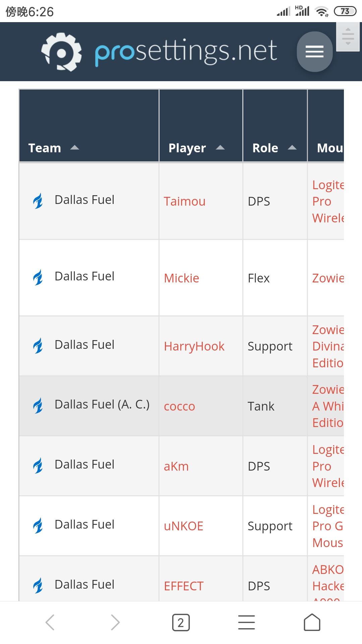Grab the page scroll handle
The height and width of the screenshot is (644, 362).
[x=348, y=36]
